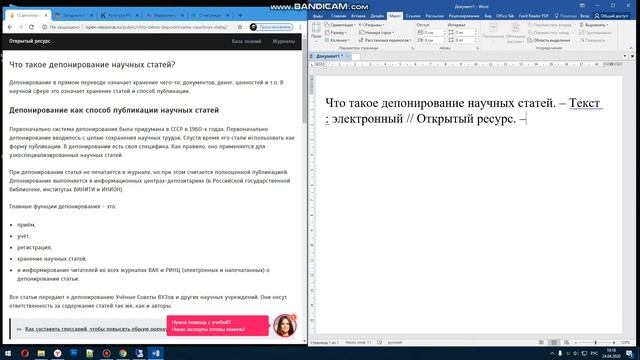Image resolution: width=640 pixels, height=360 pixels.
Task: Open the Windows Start menu
Action: tap(8, 353)
